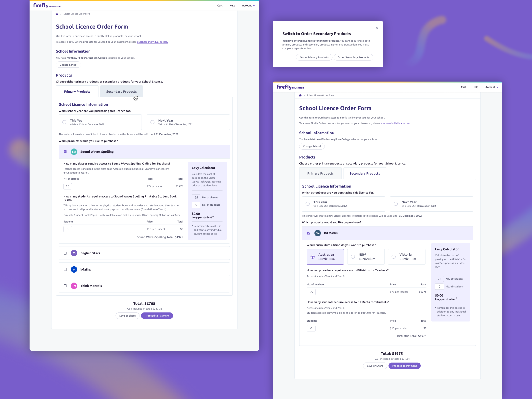This screenshot has width=532, height=399.
Task: Click the home breadcrumb icon in right window
Action: click(300, 95)
